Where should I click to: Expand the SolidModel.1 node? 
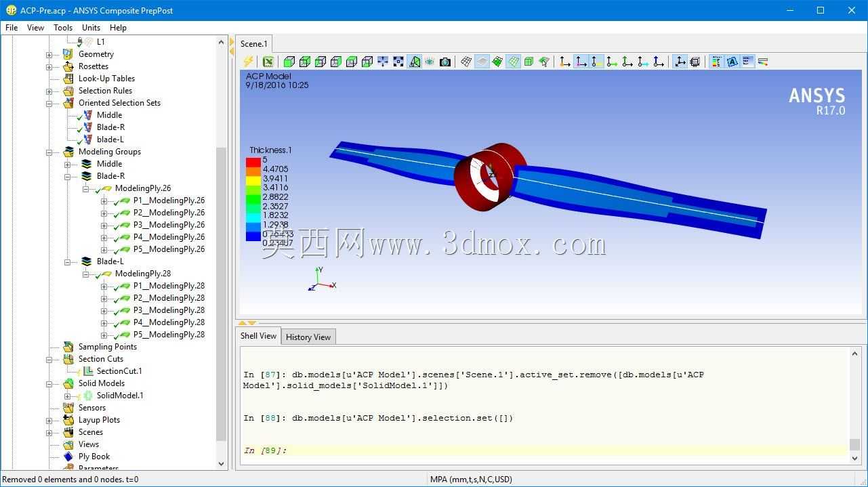point(68,396)
